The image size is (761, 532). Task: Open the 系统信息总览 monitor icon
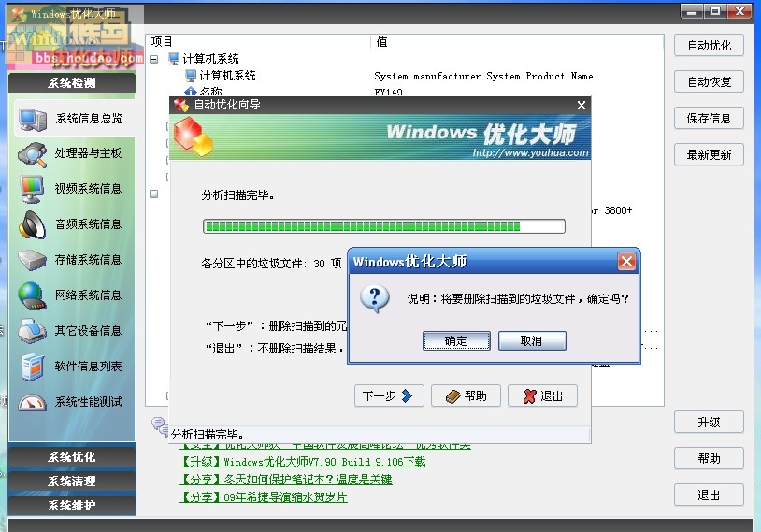33,119
